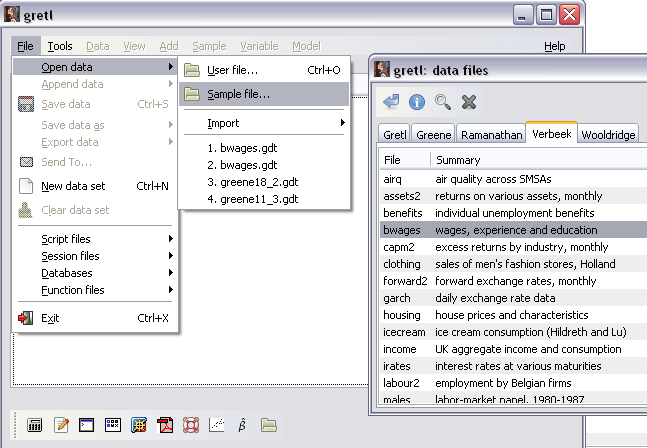
Task: Select the garch data file row
Action: pyautogui.click(x=513, y=298)
